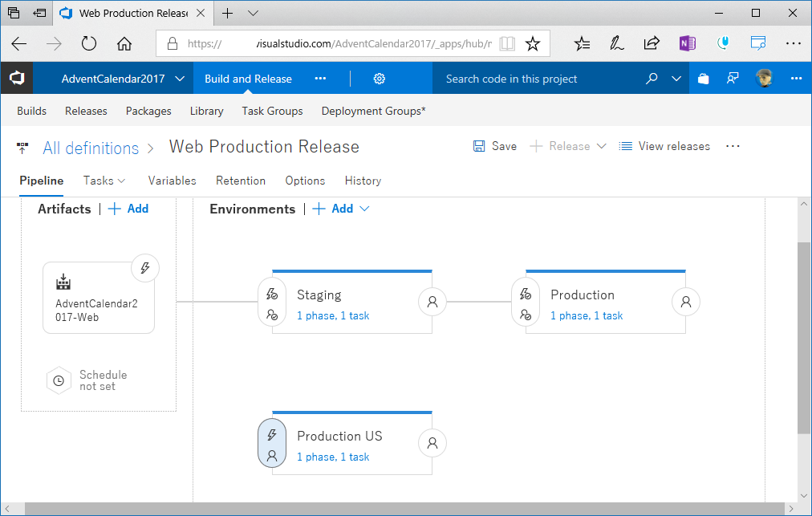This screenshot has height=516, width=812.
Task: Open Production 1 phase, 1 task link
Action: point(587,315)
